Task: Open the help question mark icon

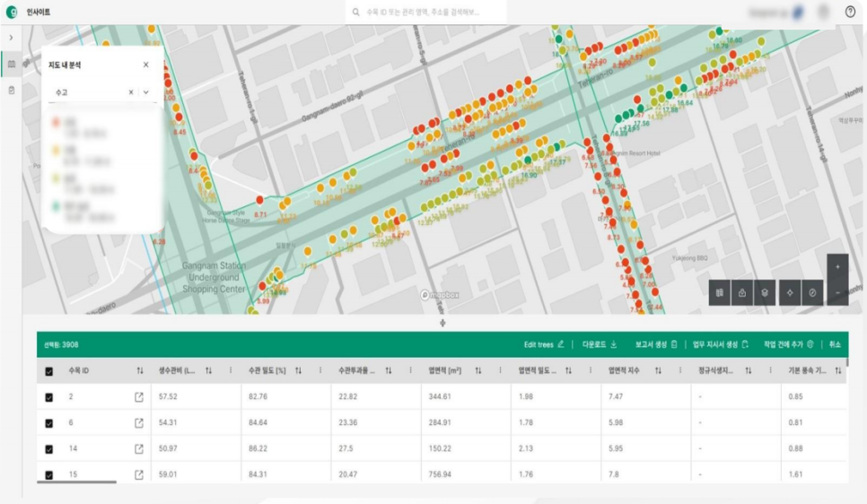Action: (851, 12)
